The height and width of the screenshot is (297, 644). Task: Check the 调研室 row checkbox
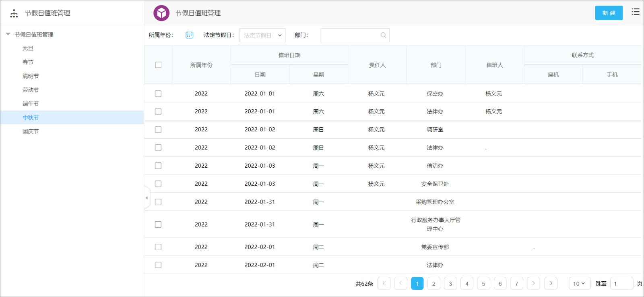pos(158,129)
